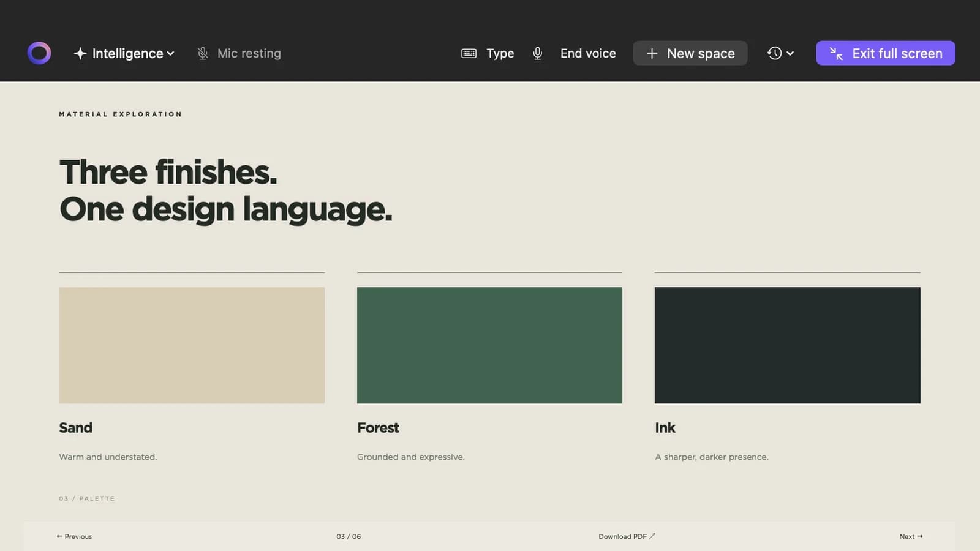Click 'Warm and understated.' description
This screenshot has height=551, width=980.
(x=108, y=457)
